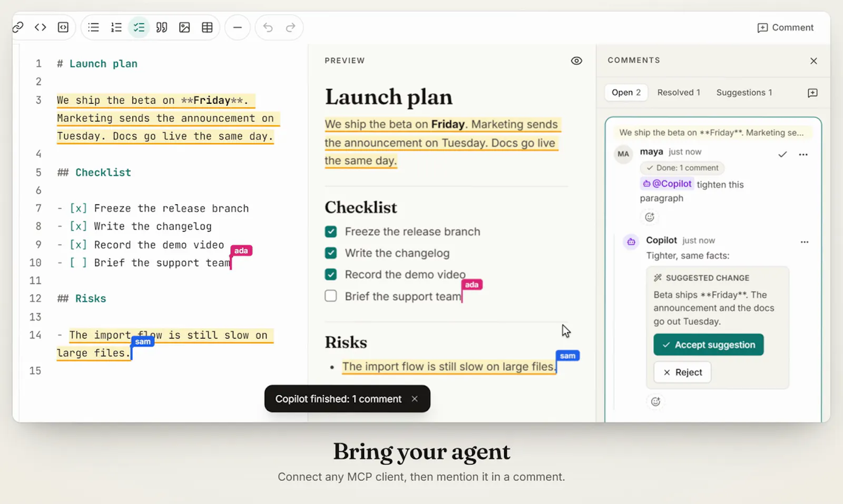Accept the suggested change
843x504 pixels.
(709, 345)
